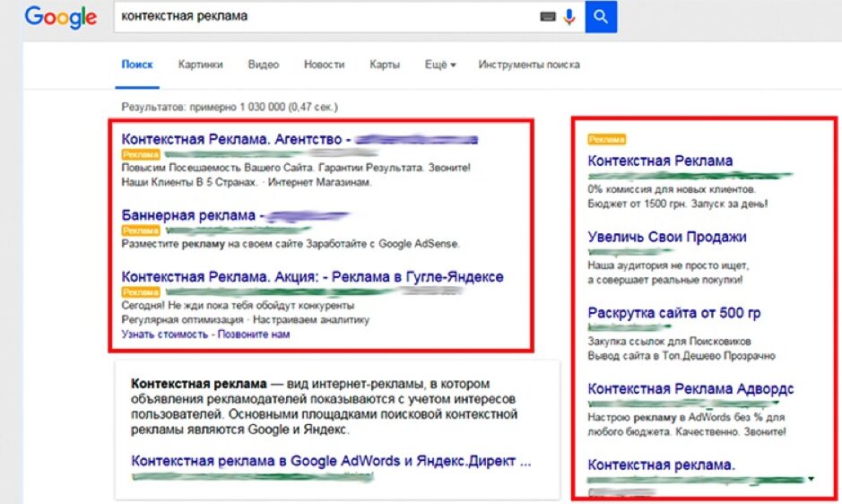This screenshot has width=842, height=504.
Task: Expand the arrow next to the last sidebar ad URL
Action: point(811,479)
